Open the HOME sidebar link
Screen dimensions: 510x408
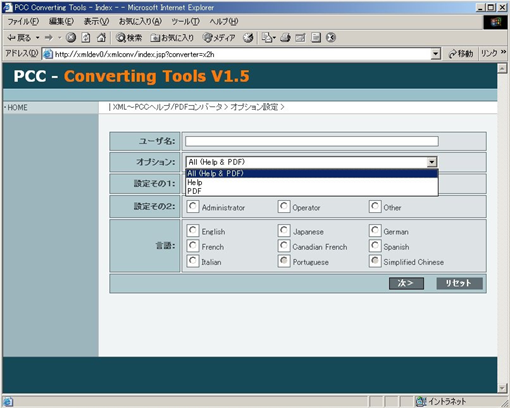pos(17,107)
